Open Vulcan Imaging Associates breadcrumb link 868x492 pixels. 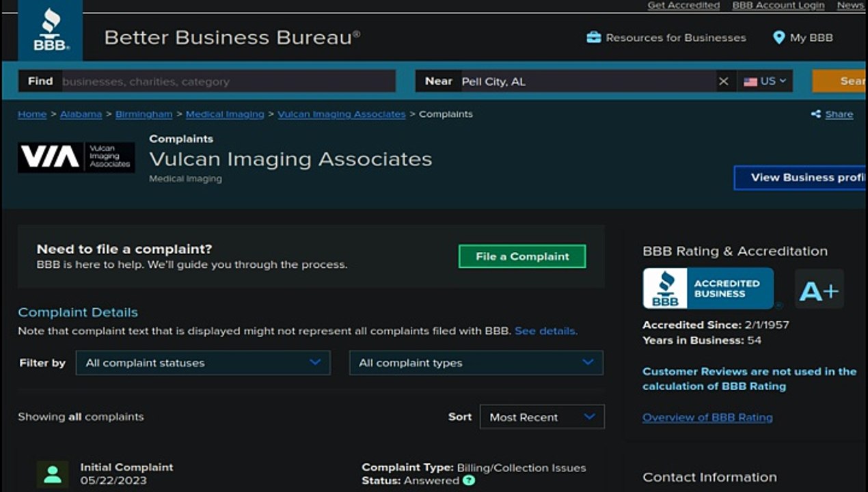[x=342, y=114]
